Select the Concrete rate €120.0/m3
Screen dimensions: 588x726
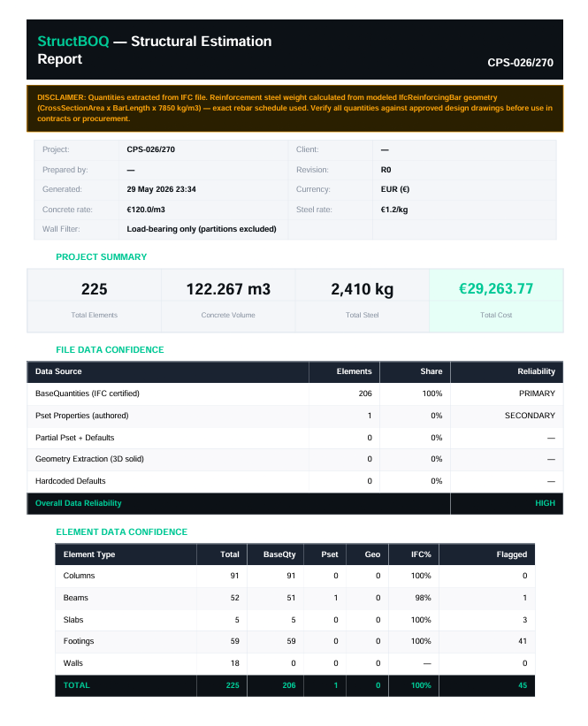pyautogui.click(x=146, y=210)
